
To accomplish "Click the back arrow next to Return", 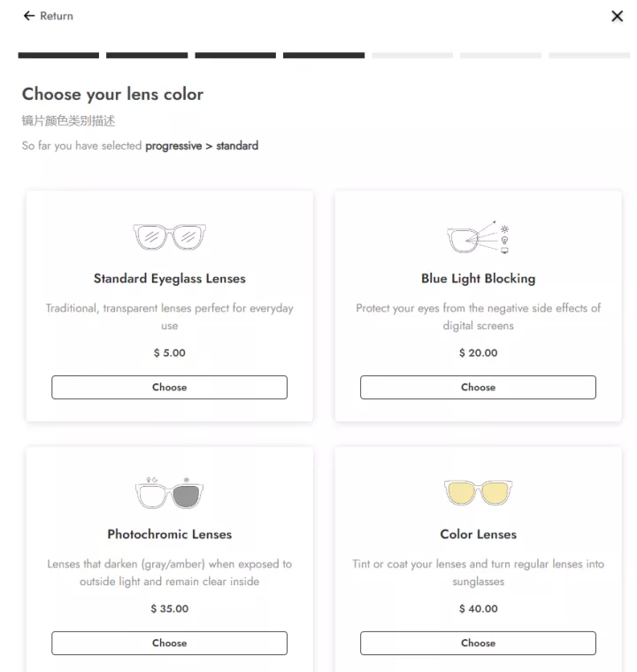I will click(x=28, y=16).
